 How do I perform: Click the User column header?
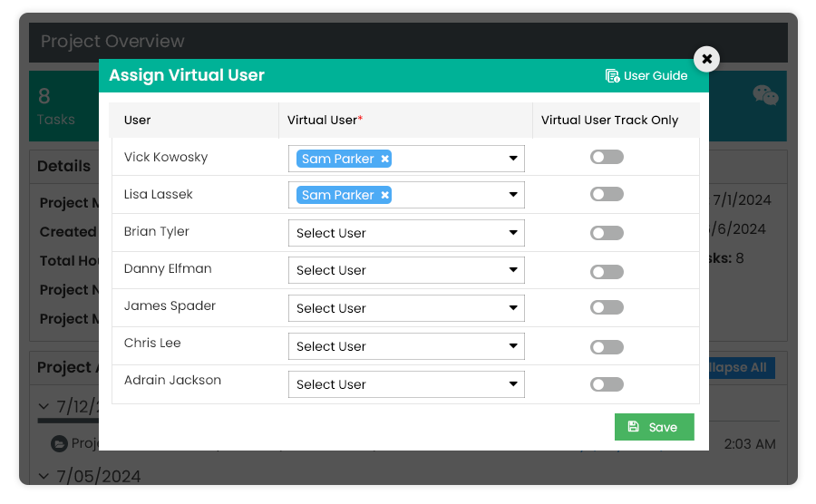pos(138,121)
